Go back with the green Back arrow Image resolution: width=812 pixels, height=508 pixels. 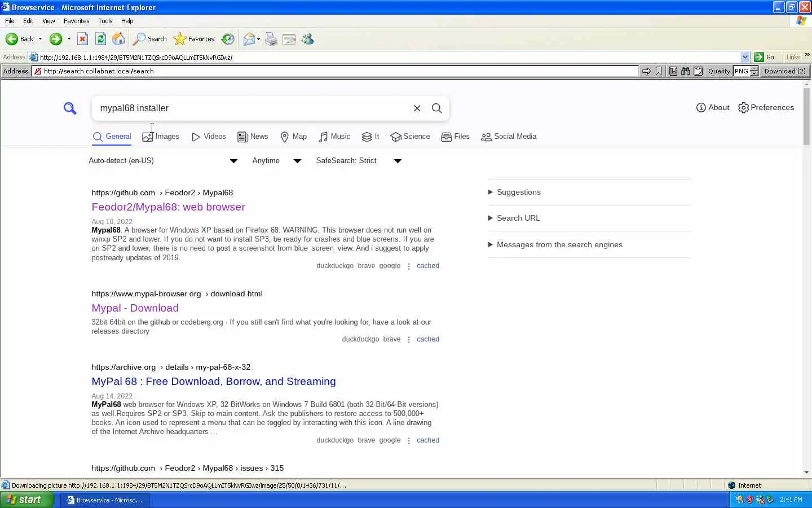19,39
